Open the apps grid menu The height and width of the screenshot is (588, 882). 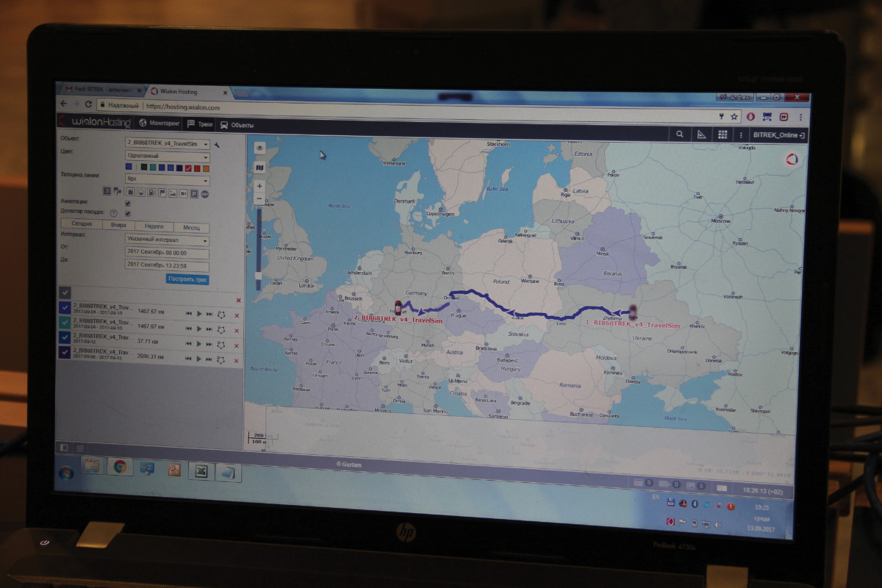tap(723, 135)
